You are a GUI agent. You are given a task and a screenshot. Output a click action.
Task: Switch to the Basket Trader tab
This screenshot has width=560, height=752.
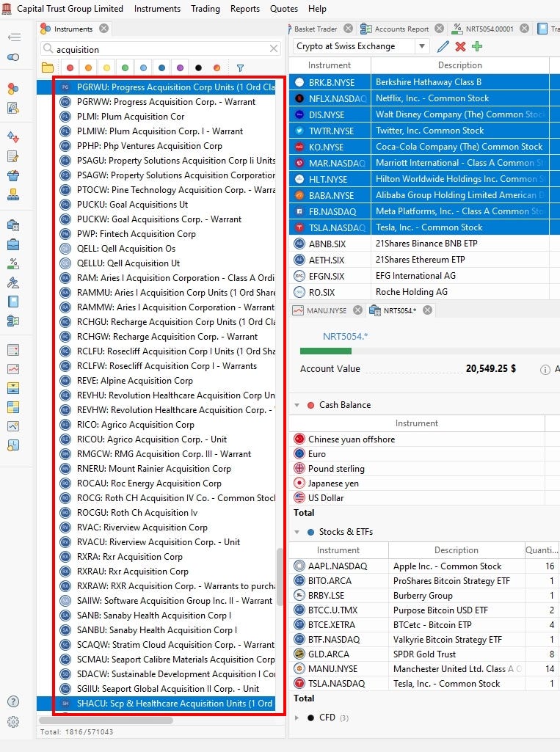[x=316, y=29]
